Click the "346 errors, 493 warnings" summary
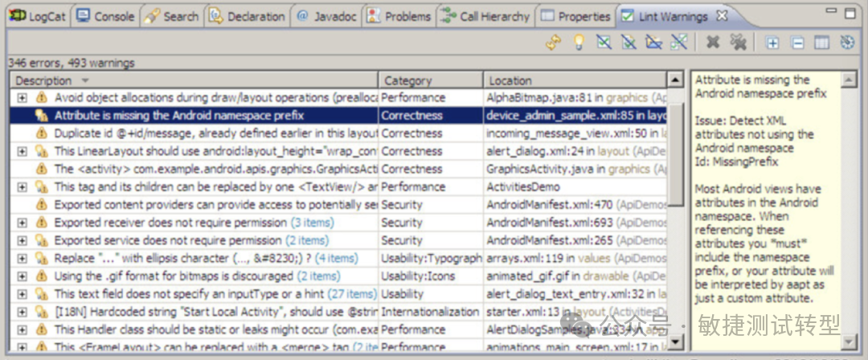Image resolution: width=868 pixels, height=360 pixels. click(x=72, y=63)
